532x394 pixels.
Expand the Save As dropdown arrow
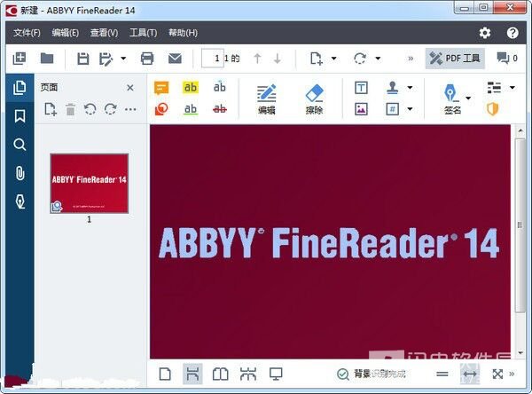coord(123,59)
